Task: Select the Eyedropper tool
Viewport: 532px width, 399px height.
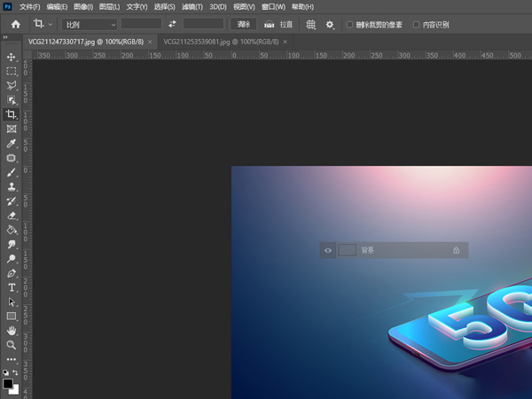Action: pos(12,144)
